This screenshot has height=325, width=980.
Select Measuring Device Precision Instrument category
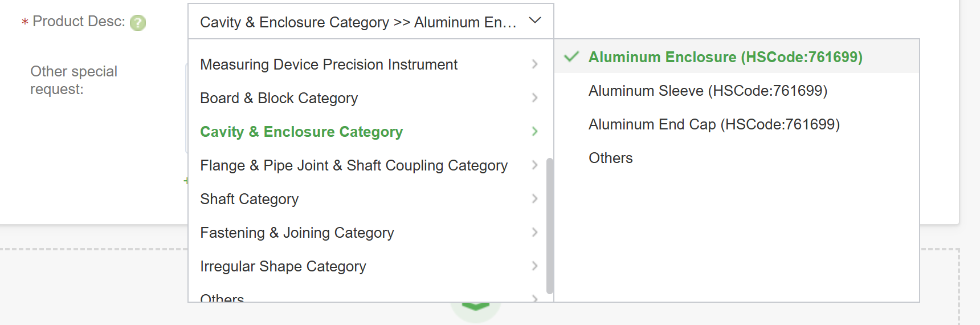coord(329,64)
